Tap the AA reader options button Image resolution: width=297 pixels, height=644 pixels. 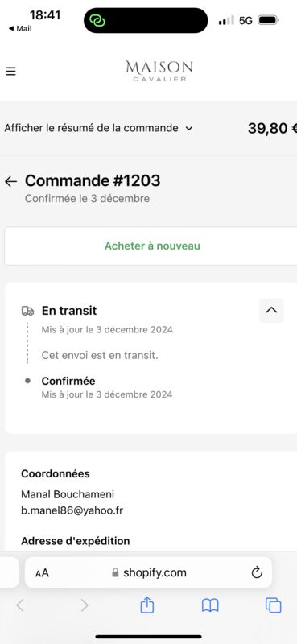(42, 572)
